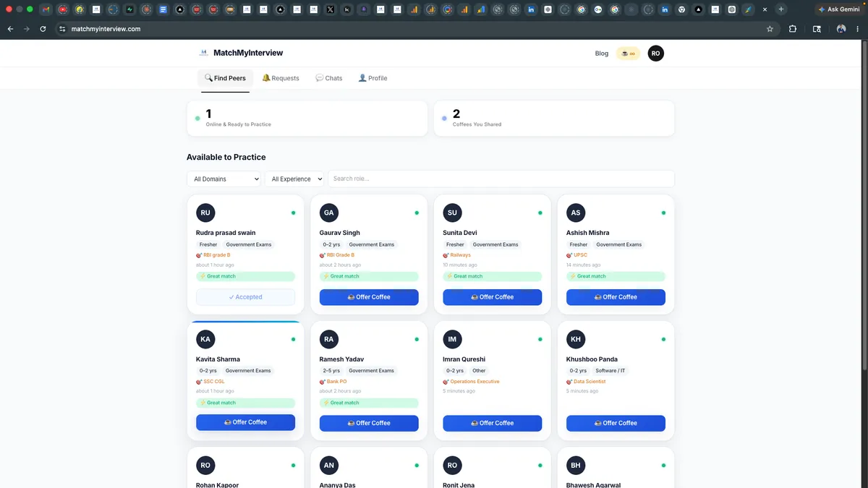This screenshot has height=488, width=868.
Task: Offer coffee to Sunita Devi
Action: click(x=493, y=297)
